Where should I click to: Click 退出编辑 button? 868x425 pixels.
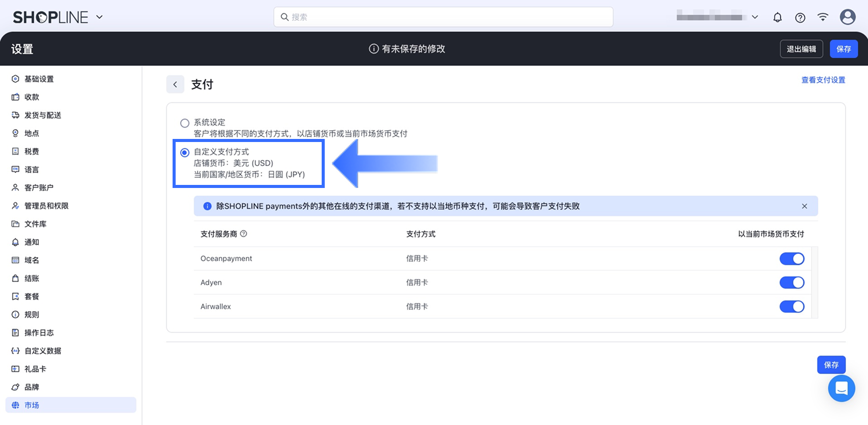(x=801, y=49)
